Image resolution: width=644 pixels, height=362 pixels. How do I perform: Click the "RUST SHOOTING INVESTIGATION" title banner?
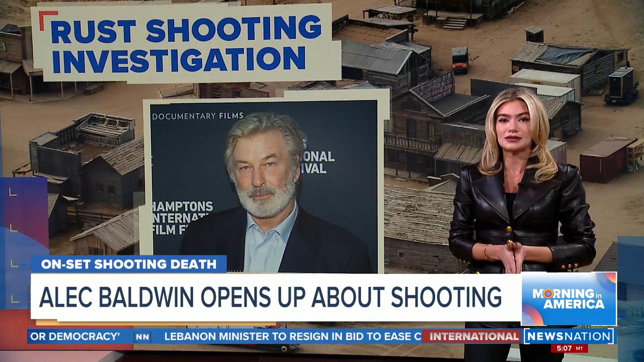click(185, 44)
